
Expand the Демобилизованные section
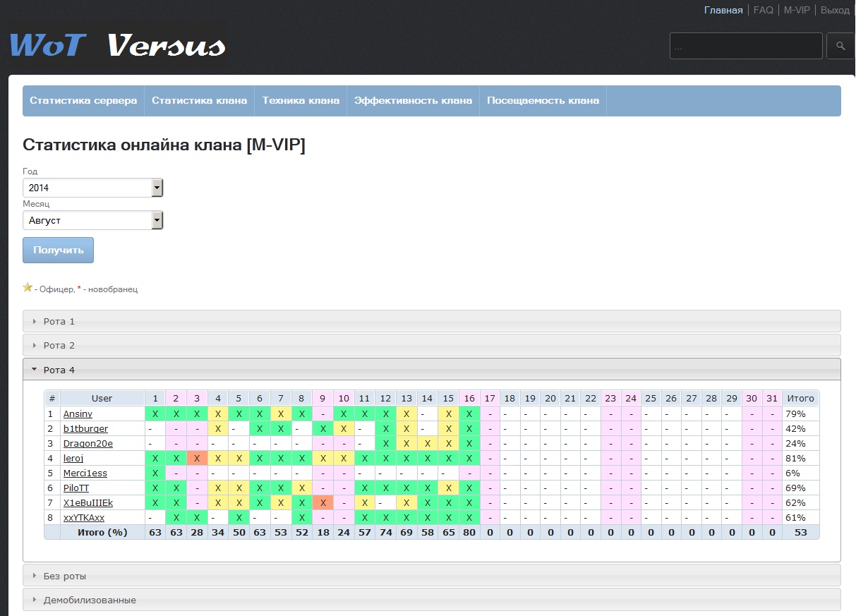[x=90, y=600]
